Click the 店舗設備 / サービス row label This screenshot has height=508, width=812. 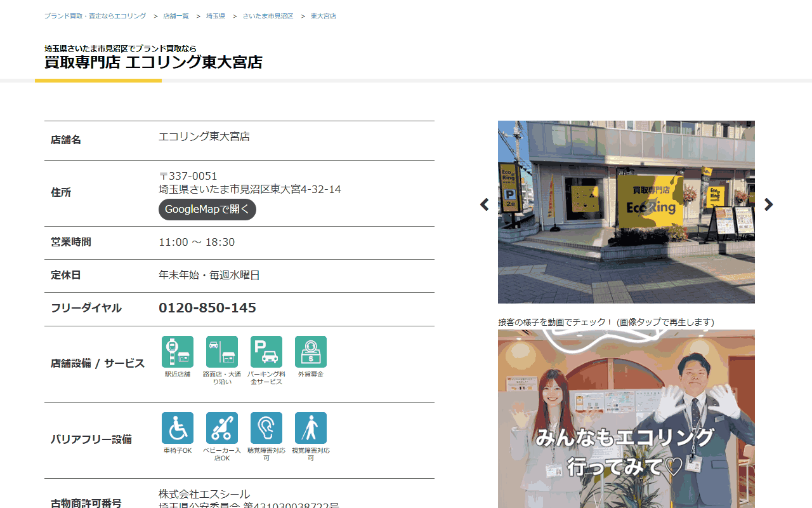click(x=98, y=364)
